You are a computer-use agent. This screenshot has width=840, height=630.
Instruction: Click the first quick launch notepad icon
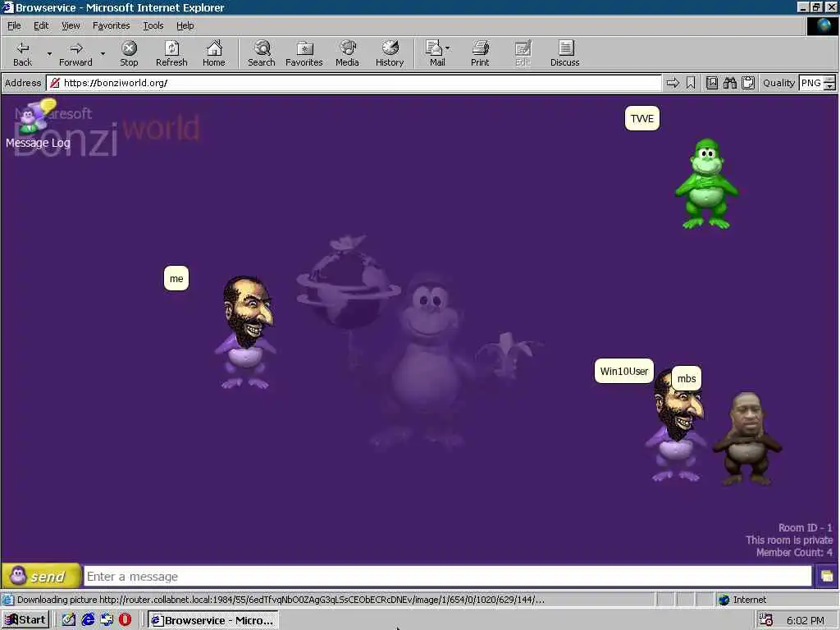pyautogui.click(x=69, y=620)
